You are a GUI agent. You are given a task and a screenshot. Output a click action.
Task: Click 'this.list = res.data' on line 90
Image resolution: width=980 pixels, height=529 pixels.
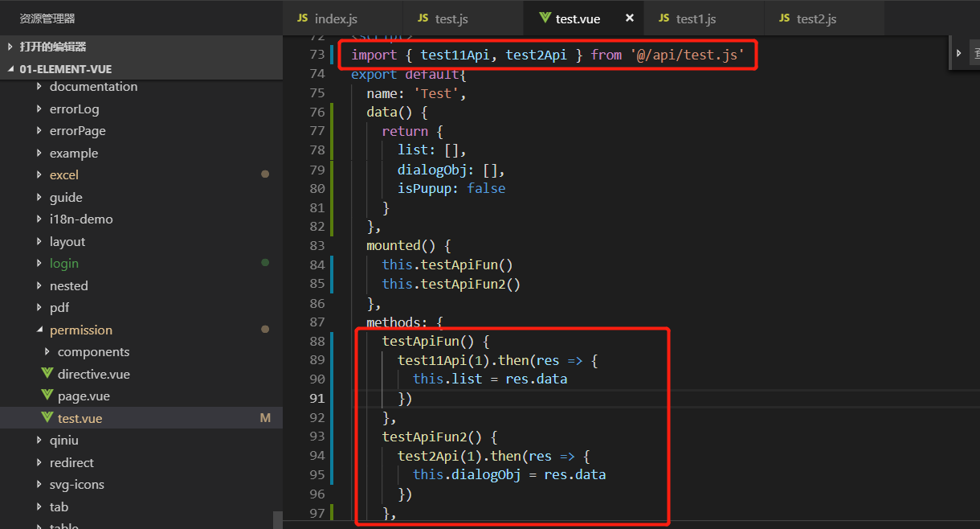click(x=490, y=379)
